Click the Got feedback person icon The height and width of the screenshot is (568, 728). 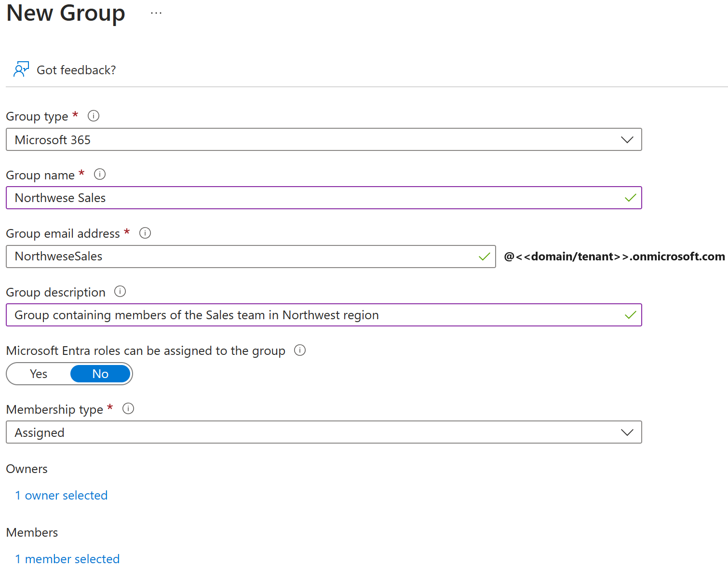pos(21,69)
